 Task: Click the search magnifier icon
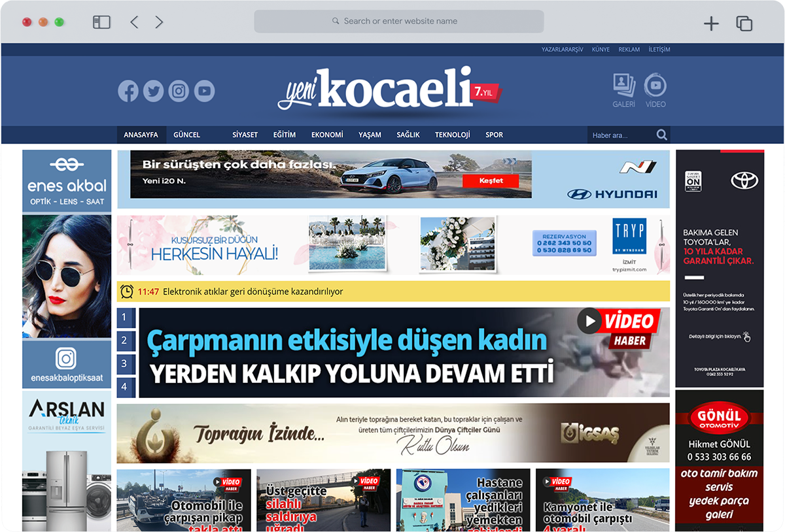662,135
